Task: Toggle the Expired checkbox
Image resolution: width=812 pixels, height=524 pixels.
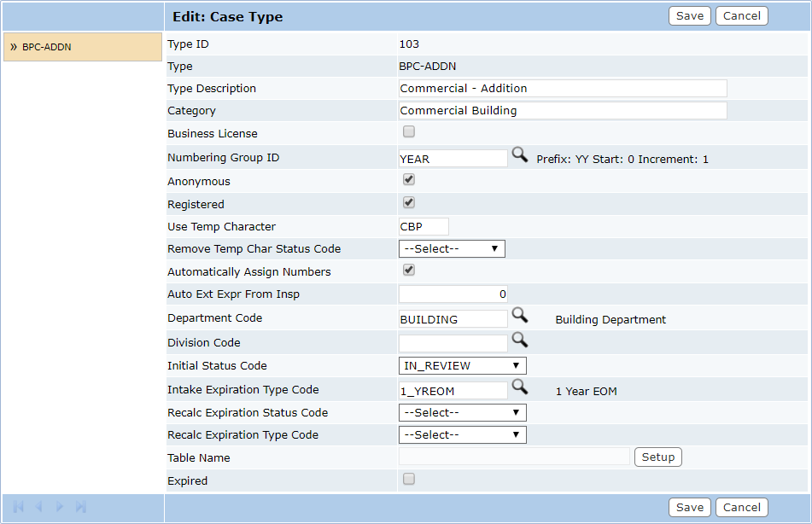Action: pyautogui.click(x=408, y=479)
